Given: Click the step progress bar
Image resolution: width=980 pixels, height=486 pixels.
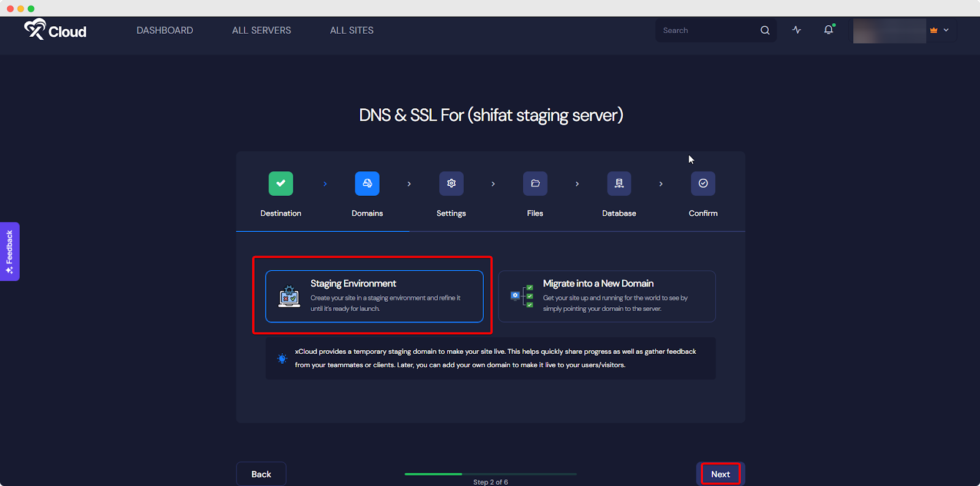Looking at the screenshot, I should click(x=491, y=474).
